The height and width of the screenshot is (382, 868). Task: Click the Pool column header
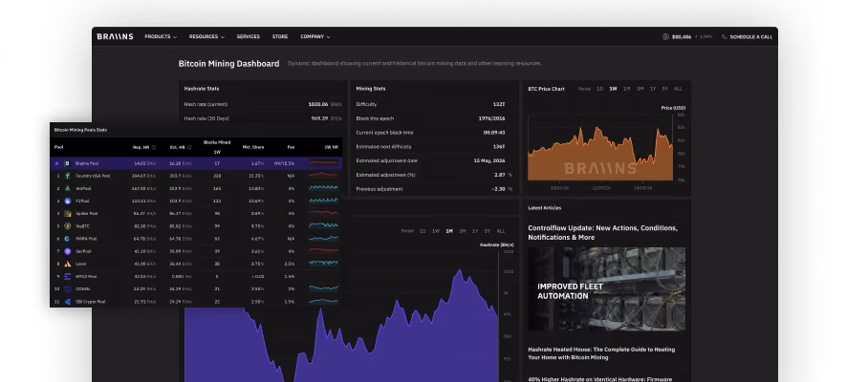tap(58, 148)
